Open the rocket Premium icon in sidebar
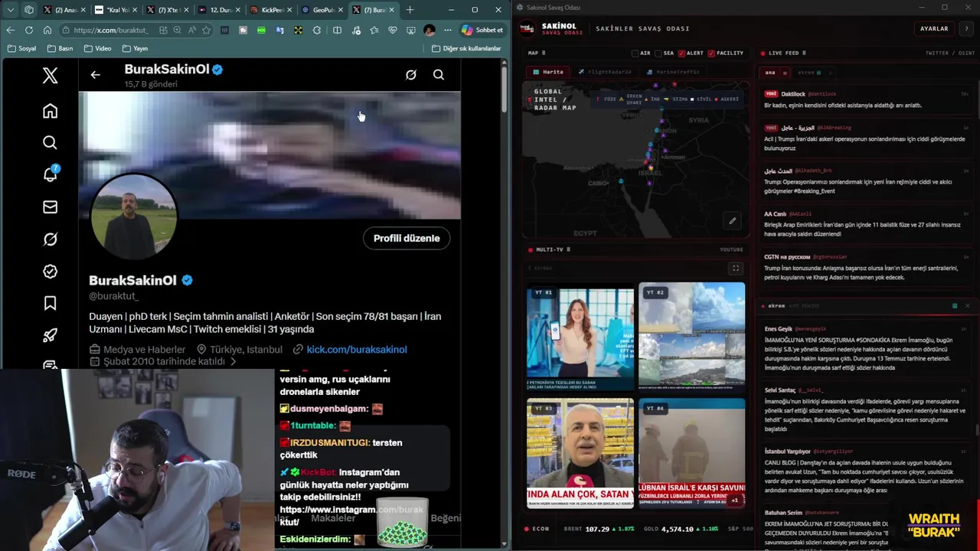 [50, 335]
